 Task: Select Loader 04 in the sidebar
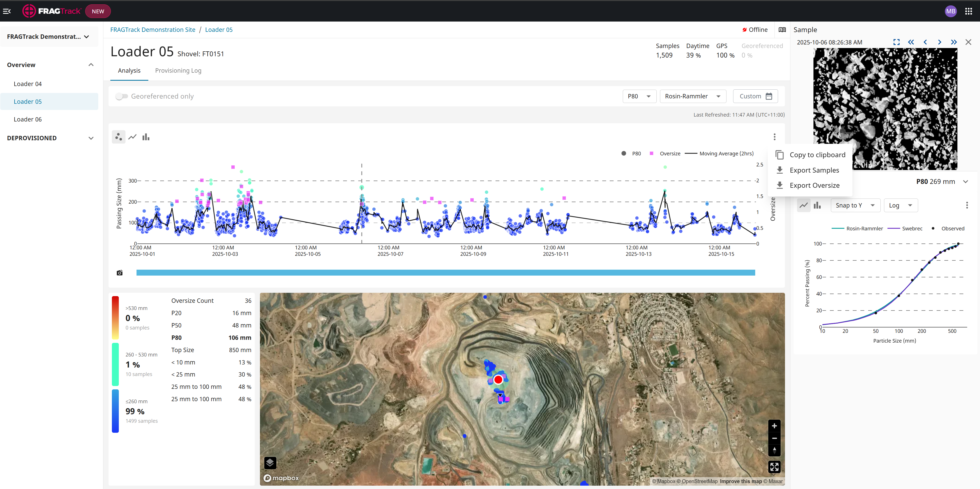49,84
